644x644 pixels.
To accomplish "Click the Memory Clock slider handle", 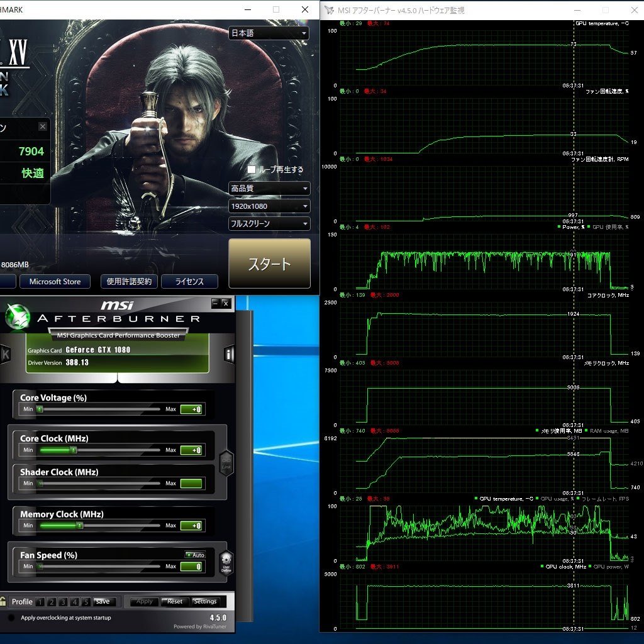I will (80, 525).
